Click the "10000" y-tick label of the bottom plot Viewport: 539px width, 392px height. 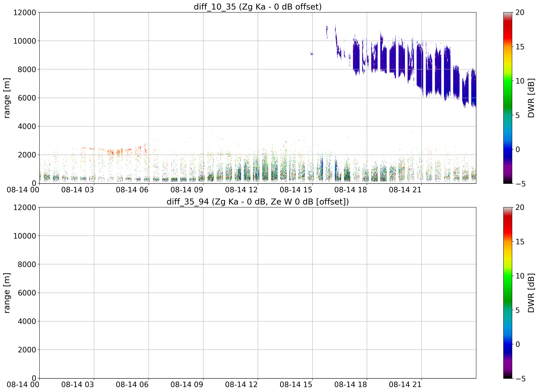(25, 236)
